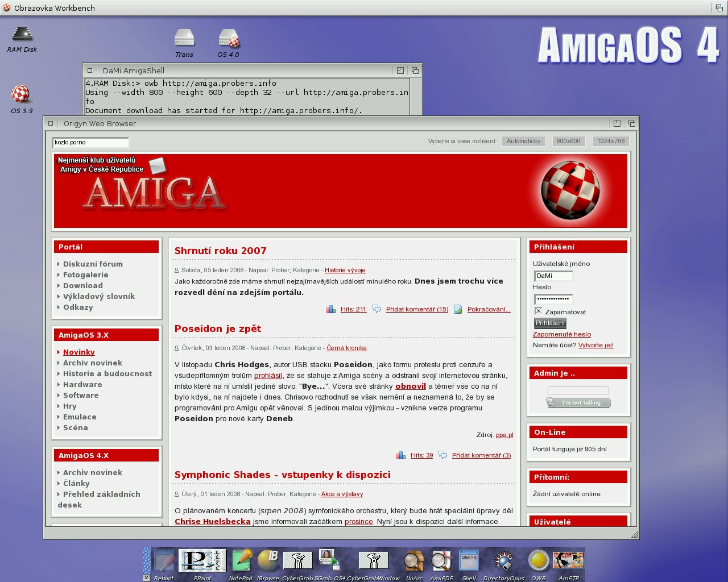
Task: Follow the ppa.pl source link
Action: [504, 435]
